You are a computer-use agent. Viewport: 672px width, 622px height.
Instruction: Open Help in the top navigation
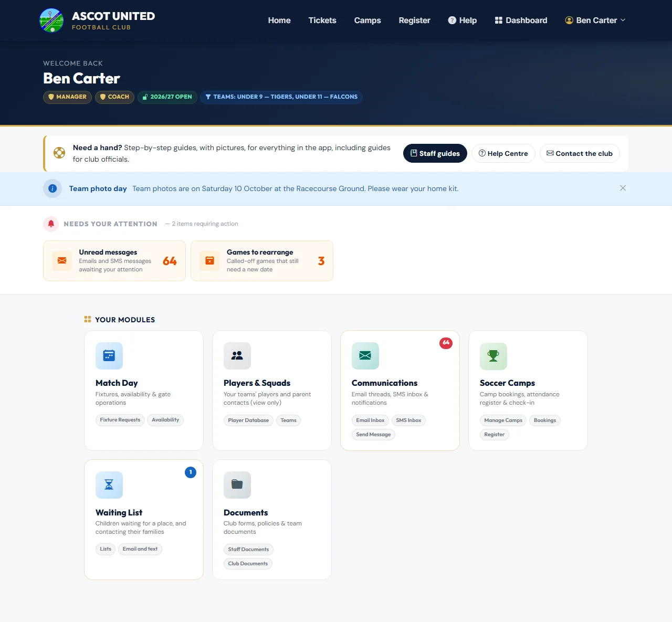[463, 20]
